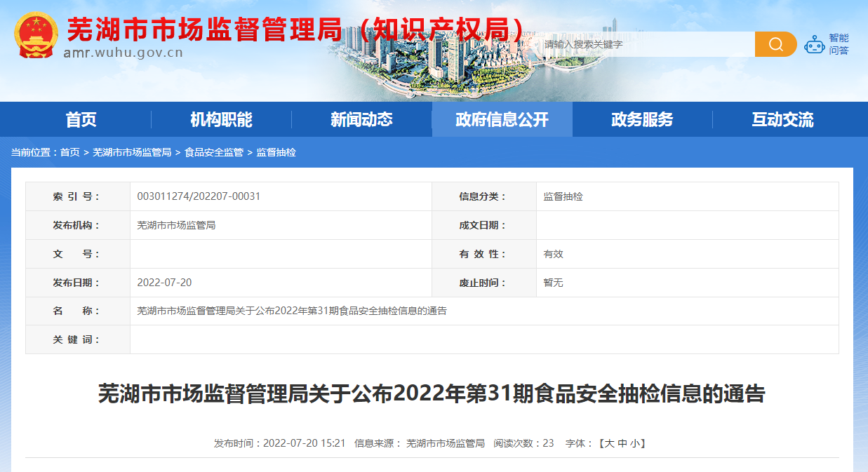The height and width of the screenshot is (472, 868).
Task: Open the 政务服务 navigation menu
Action: (x=642, y=120)
